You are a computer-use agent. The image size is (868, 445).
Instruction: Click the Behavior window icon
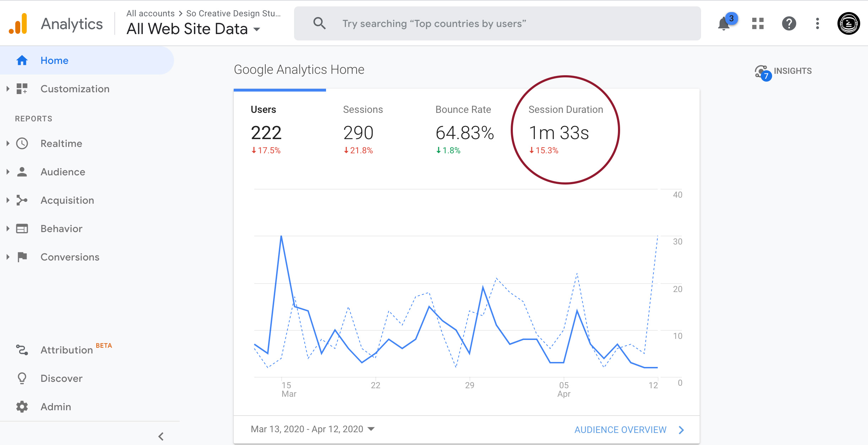(x=22, y=229)
